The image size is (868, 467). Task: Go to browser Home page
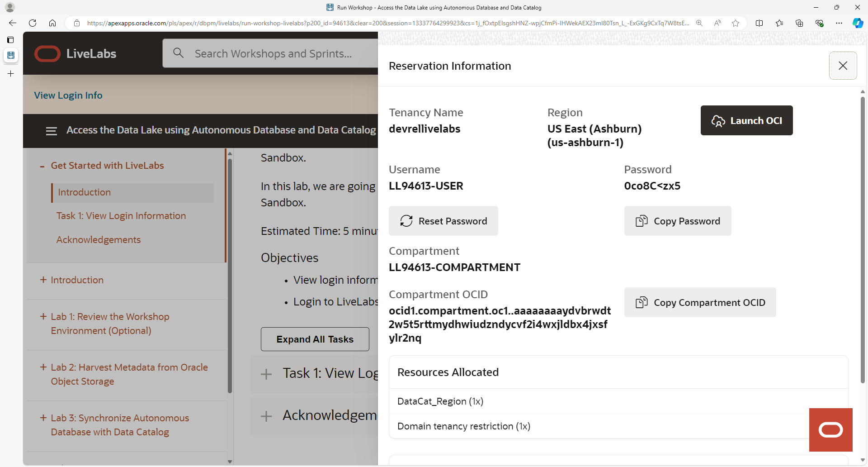pos(52,23)
